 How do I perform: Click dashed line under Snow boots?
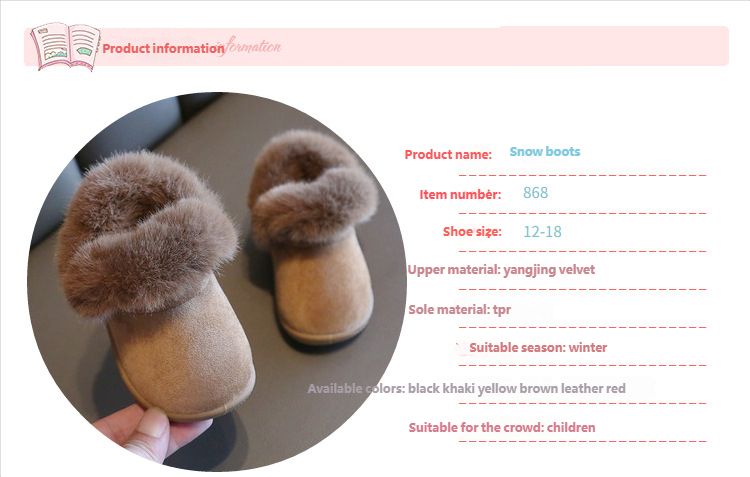coord(583,175)
